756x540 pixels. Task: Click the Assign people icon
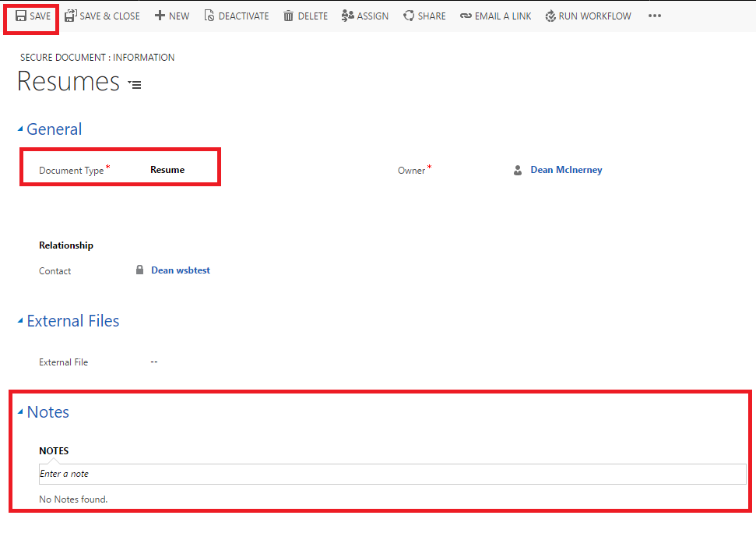point(348,16)
